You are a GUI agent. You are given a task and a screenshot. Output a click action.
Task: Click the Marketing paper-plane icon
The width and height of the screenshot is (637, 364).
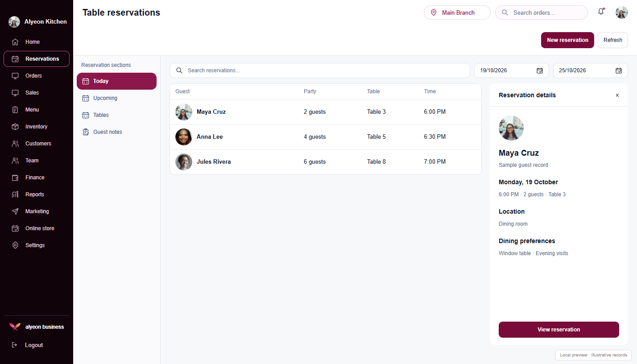(x=15, y=211)
